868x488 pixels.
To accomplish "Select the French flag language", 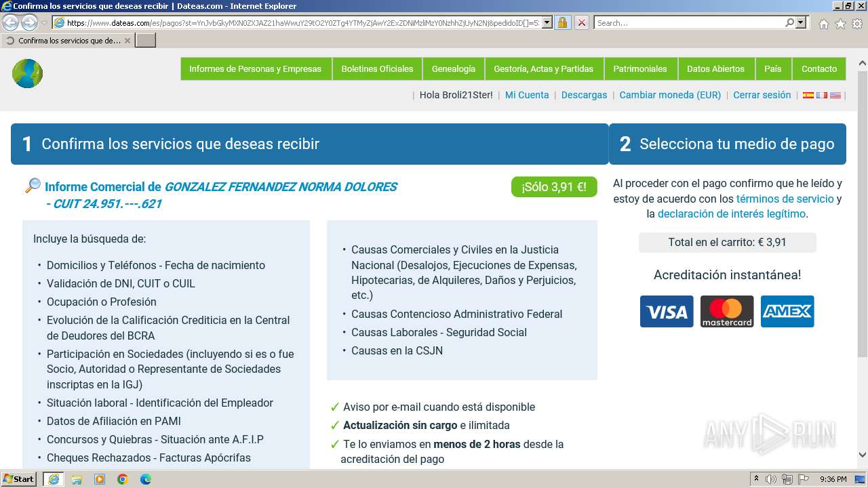I will coord(822,96).
